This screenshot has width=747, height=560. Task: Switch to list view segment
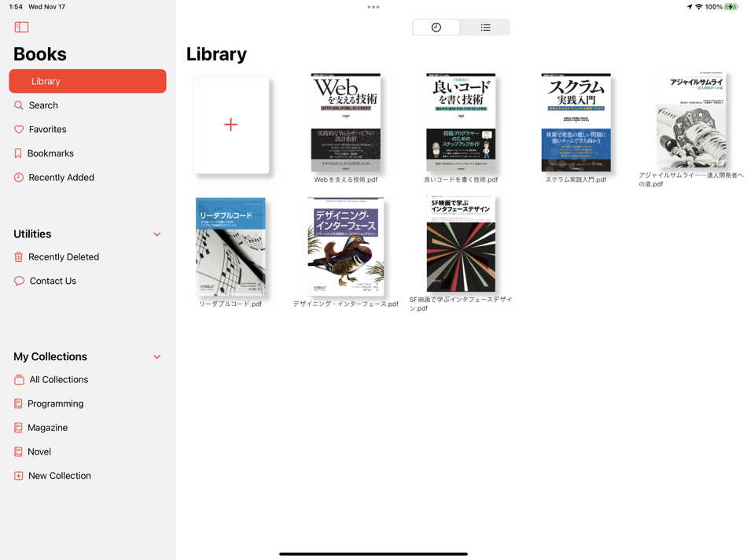(485, 28)
